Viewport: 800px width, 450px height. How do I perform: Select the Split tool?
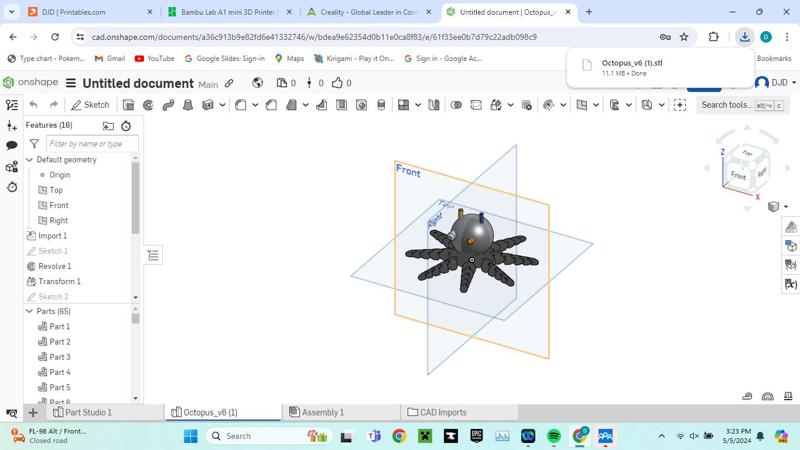click(x=476, y=105)
